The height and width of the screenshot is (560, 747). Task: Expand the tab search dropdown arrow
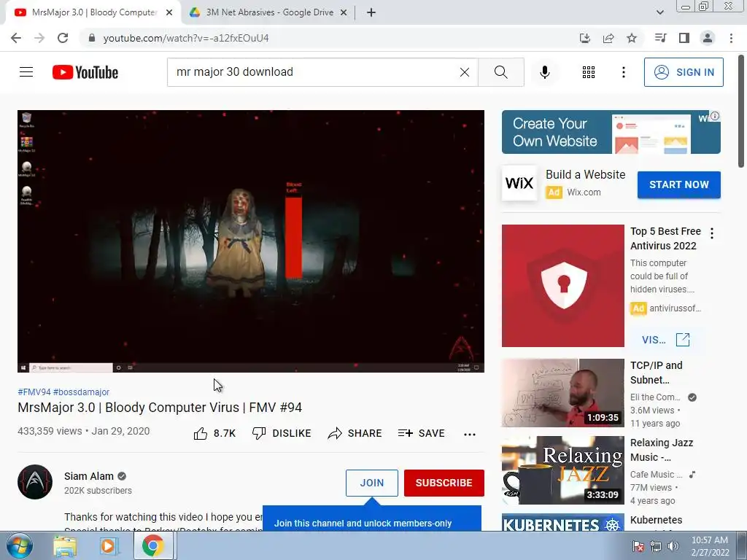coord(659,12)
